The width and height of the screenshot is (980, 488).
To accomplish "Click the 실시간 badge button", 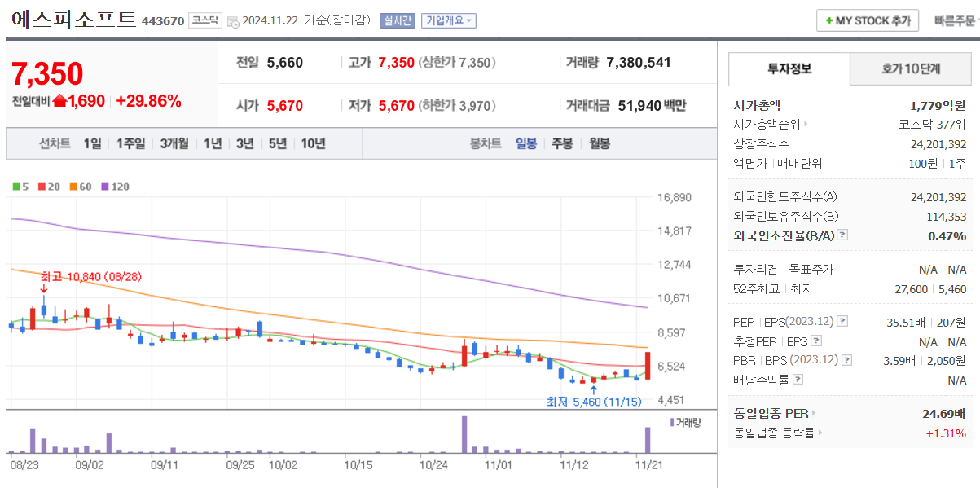I will 397,20.
